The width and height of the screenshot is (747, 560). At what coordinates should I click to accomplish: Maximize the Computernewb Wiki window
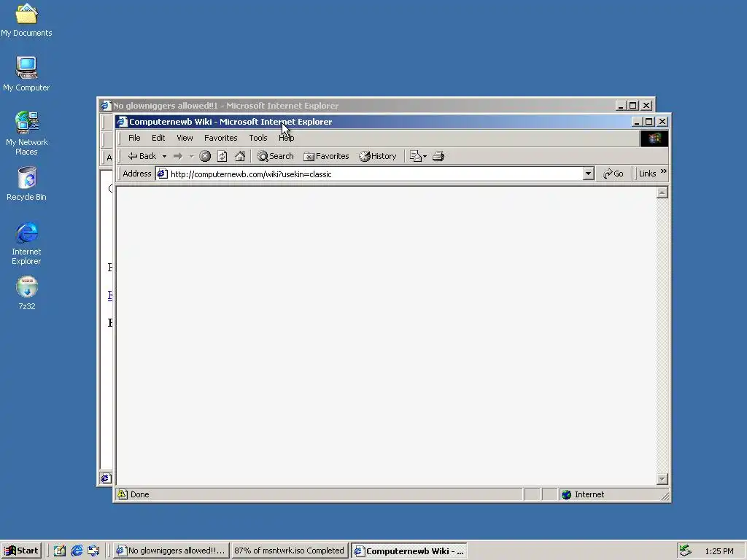point(649,122)
